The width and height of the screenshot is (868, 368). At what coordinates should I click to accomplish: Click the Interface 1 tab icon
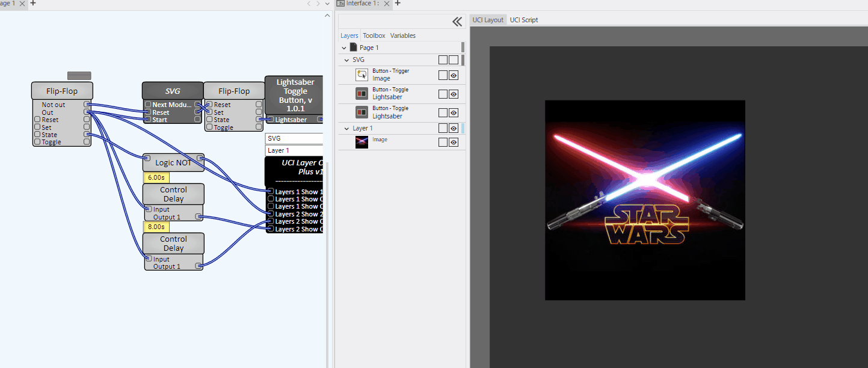(x=340, y=4)
